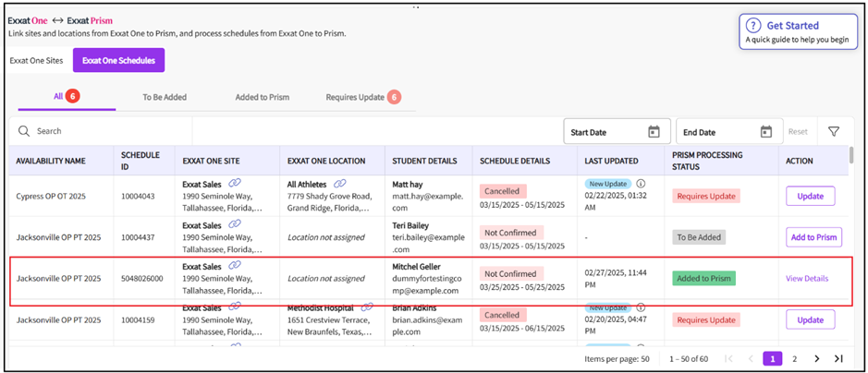
Task: Click the Get Started question mark icon
Action: point(753,26)
